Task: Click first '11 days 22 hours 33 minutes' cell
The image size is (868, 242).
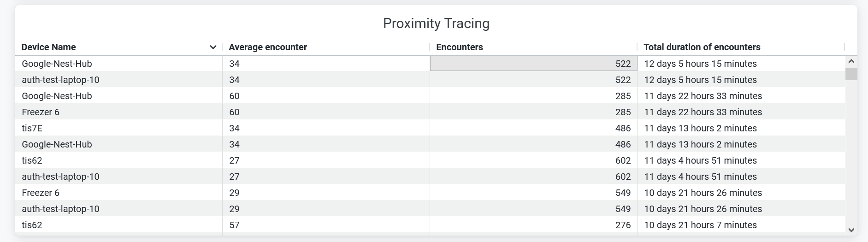Action: (703, 96)
